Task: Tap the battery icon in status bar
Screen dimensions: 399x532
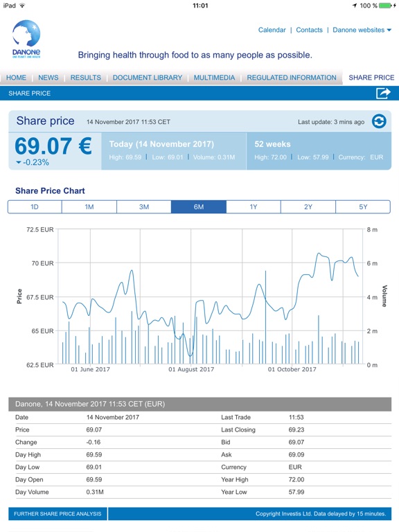Action: tap(385, 6)
